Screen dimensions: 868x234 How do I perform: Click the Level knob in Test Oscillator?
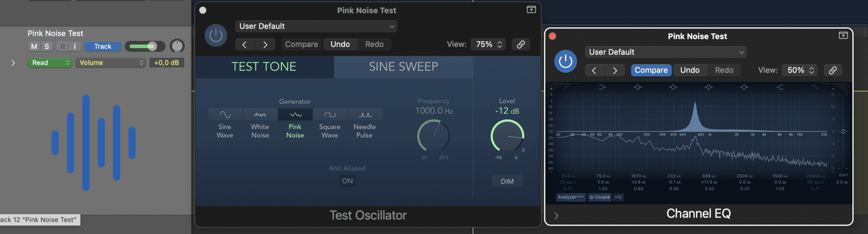click(x=507, y=136)
